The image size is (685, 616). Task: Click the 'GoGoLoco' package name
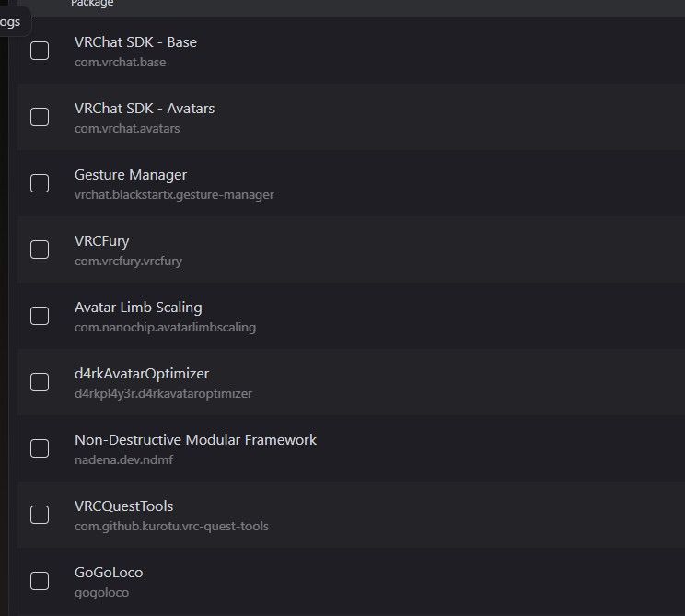pyautogui.click(x=109, y=573)
